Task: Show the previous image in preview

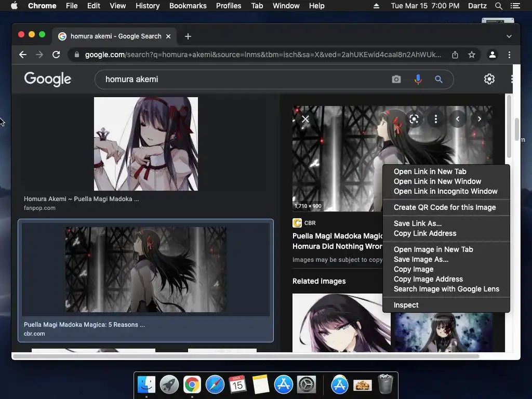Action: 457,119
